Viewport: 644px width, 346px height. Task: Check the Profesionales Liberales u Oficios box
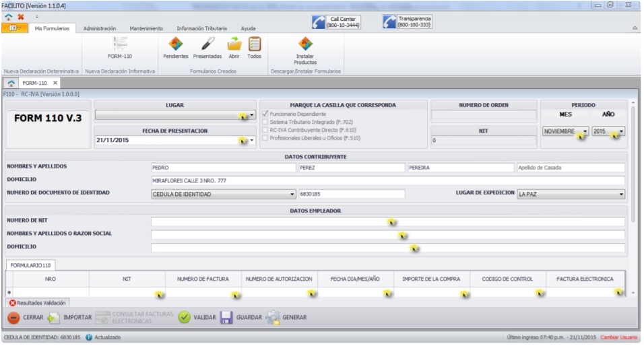tap(264, 138)
